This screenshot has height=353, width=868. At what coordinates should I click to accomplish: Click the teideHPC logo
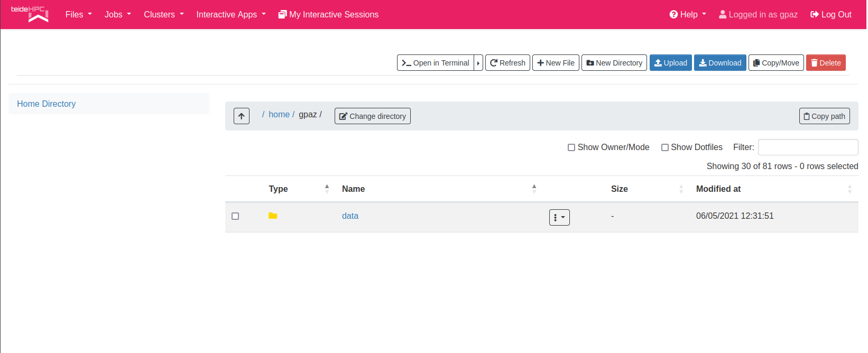point(30,14)
